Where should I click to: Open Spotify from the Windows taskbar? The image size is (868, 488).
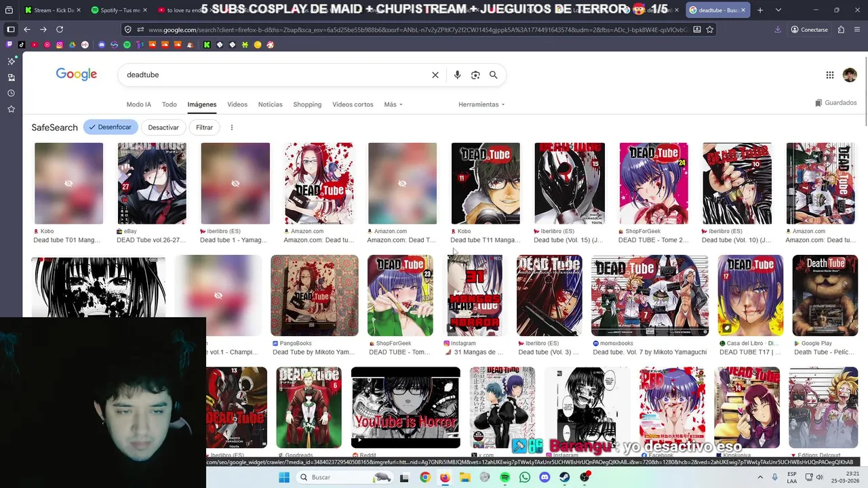click(505, 477)
